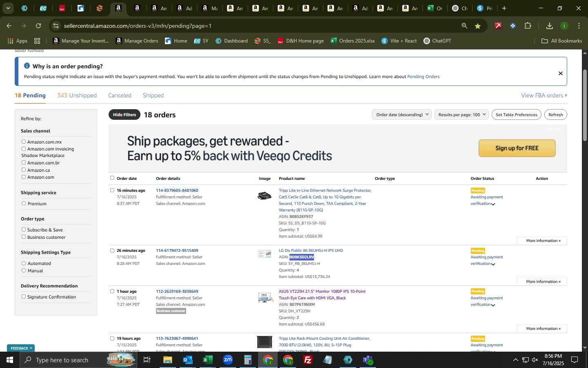Screen dimensions: 588x368
Task: Switch to the Canceled tab
Action: pos(120,95)
